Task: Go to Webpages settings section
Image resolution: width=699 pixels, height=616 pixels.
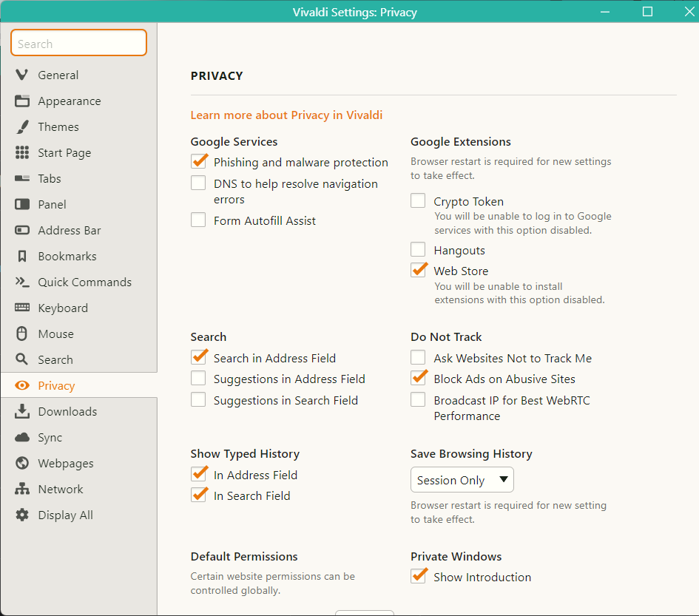Action: coord(65,464)
